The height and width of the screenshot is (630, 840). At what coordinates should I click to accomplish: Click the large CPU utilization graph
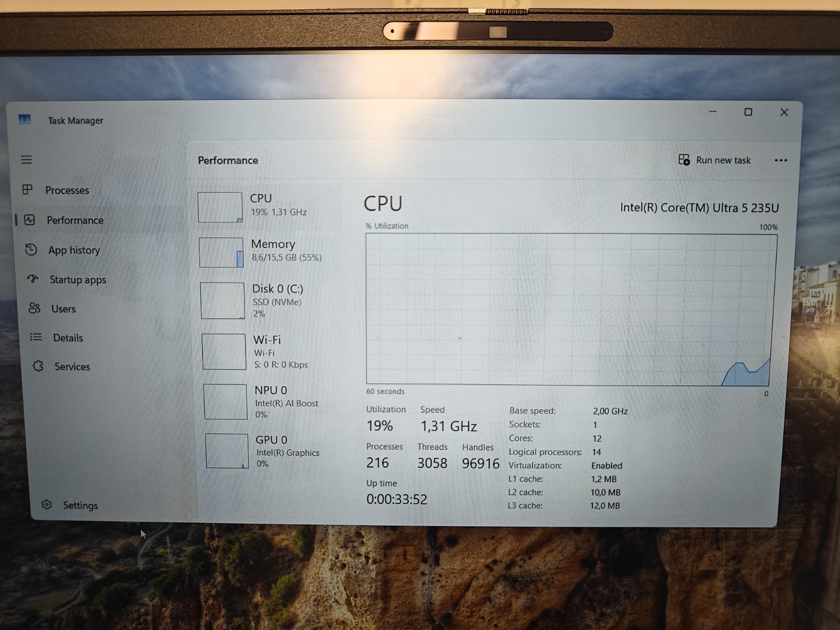click(x=571, y=309)
